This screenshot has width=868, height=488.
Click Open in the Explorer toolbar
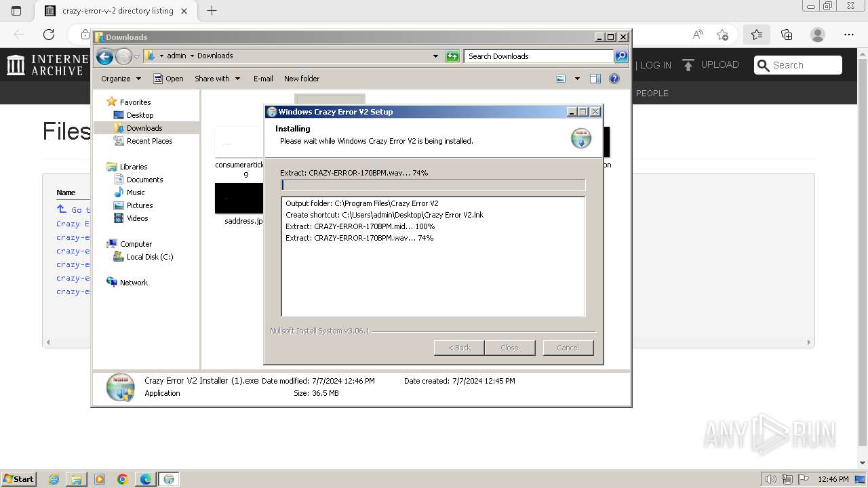(x=168, y=79)
